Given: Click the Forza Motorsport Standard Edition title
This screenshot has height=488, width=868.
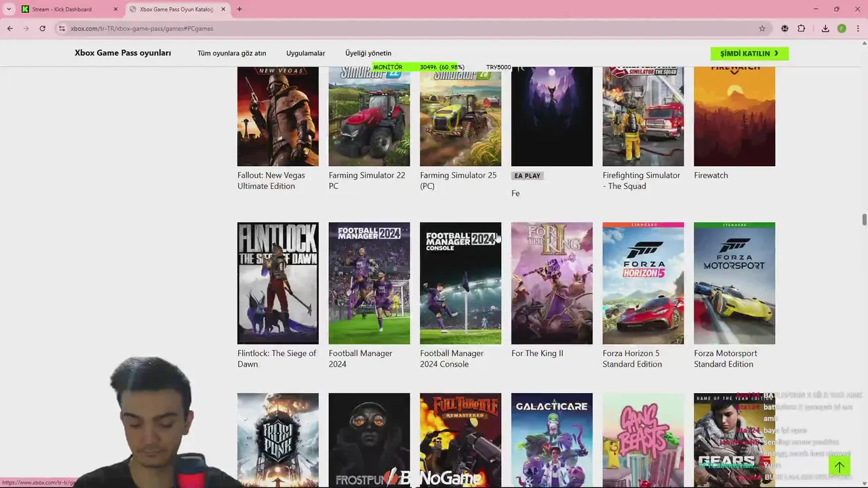Looking at the screenshot, I should click(726, 359).
